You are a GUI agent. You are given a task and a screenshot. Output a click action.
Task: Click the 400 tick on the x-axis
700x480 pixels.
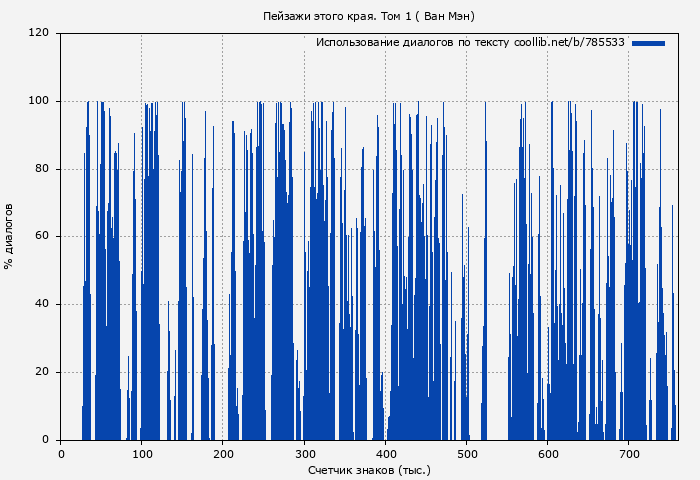pos(385,454)
